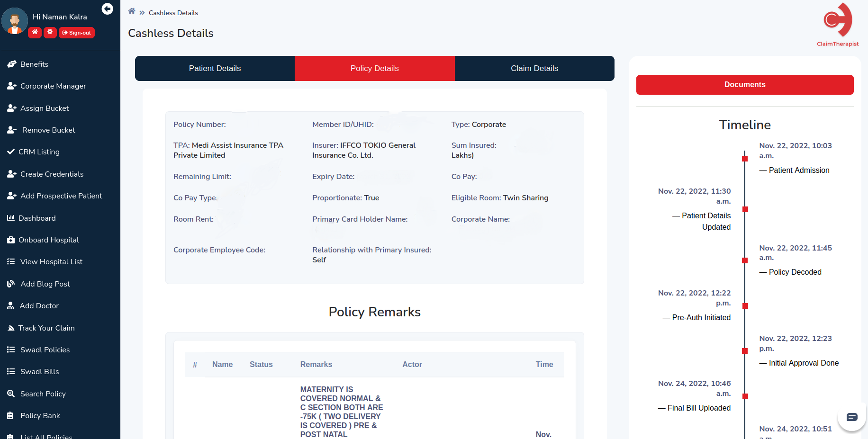The width and height of the screenshot is (868, 439).
Task: Go to Track Your Claim
Action: (x=46, y=328)
